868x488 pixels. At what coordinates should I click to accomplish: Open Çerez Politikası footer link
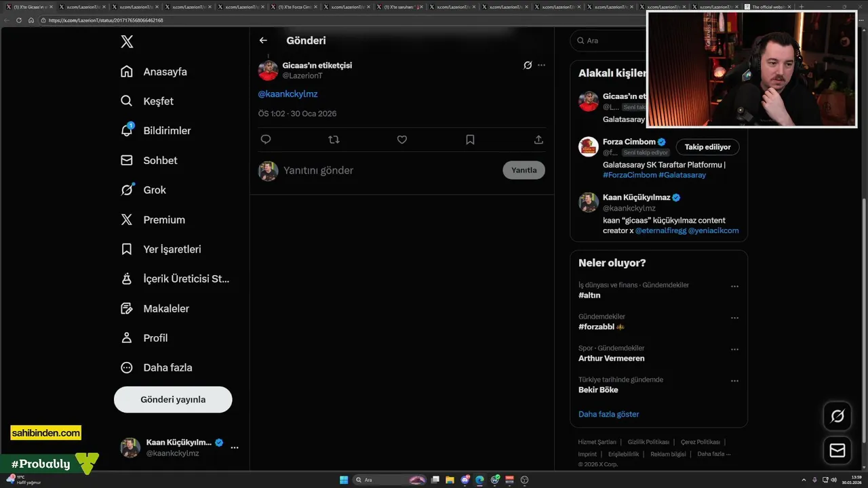click(701, 442)
